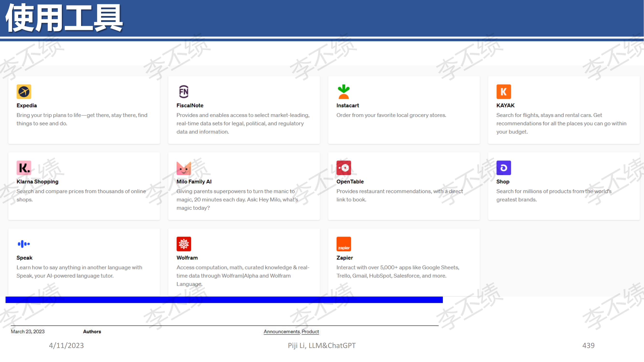This screenshot has width=644, height=362.
Task: Click the Milo Family AI title
Action: (194, 182)
